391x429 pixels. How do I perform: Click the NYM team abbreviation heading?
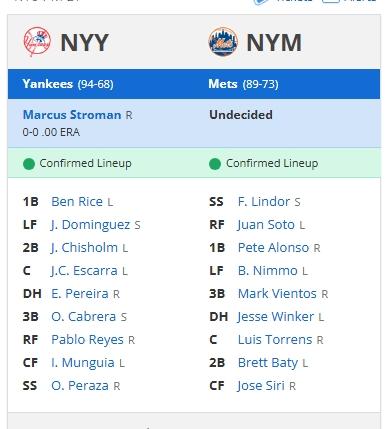pos(274,43)
